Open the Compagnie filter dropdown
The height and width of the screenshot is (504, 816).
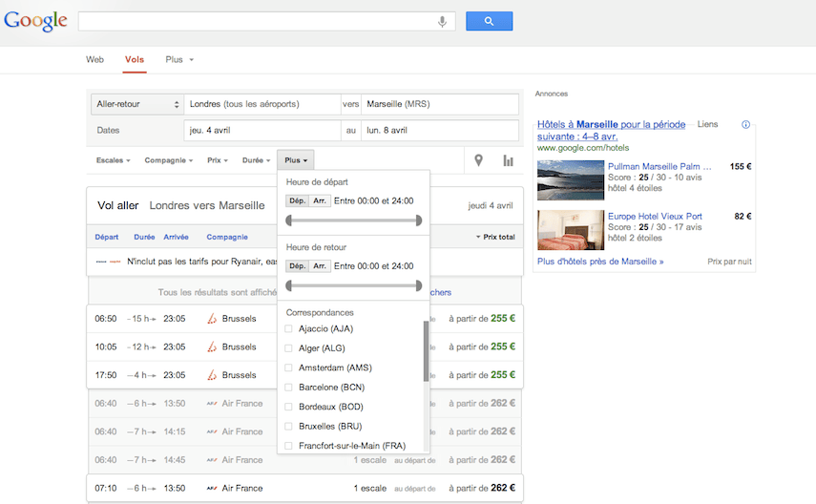(x=169, y=160)
